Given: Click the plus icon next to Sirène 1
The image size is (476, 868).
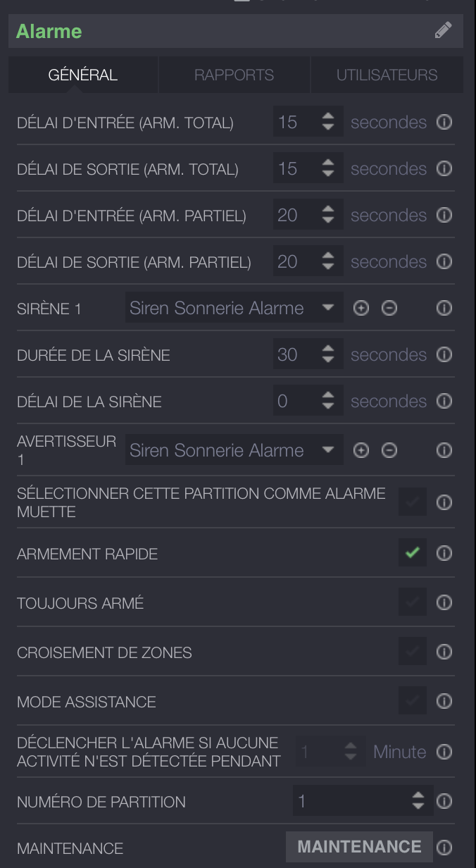Looking at the screenshot, I should (361, 309).
